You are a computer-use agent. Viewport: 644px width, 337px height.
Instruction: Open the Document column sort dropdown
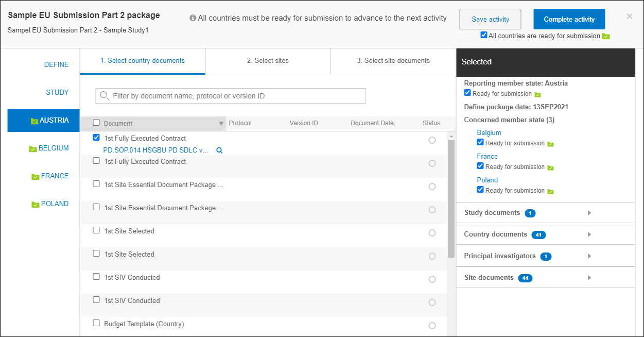pyautogui.click(x=221, y=123)
